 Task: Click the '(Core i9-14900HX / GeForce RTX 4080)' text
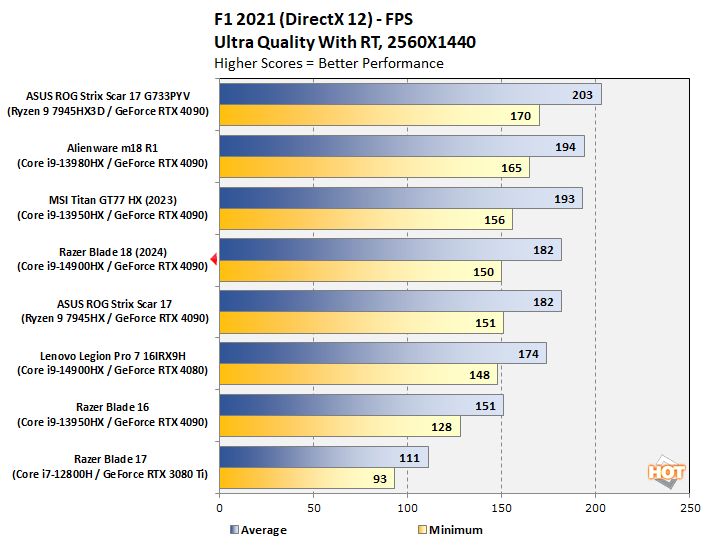coord(112,370)
